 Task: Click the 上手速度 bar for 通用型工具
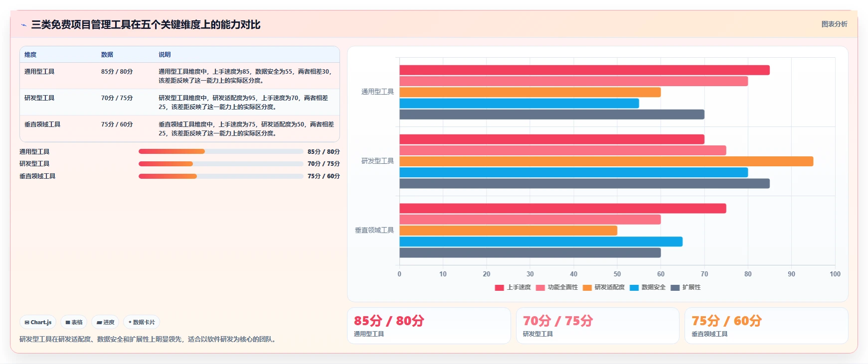pyautogui.click(x=584, y=70)
